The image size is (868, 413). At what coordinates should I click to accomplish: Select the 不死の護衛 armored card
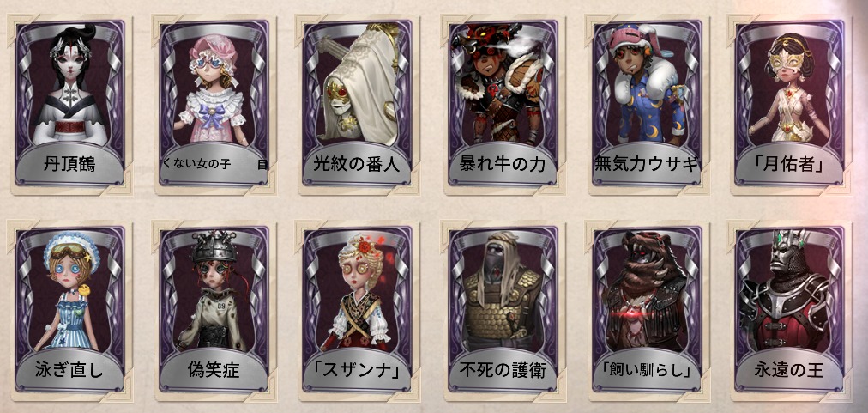coord(503,310)
